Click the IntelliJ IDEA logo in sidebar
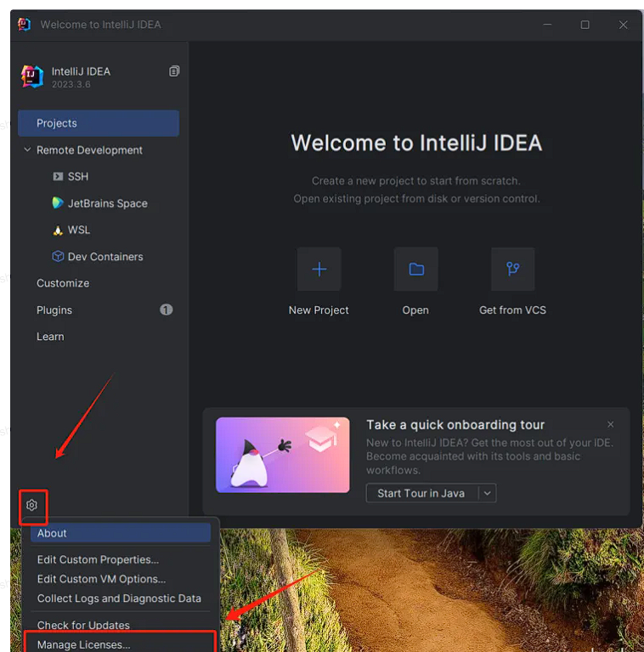This screenshot has height=652, width=644. click(x=32, y=77)
